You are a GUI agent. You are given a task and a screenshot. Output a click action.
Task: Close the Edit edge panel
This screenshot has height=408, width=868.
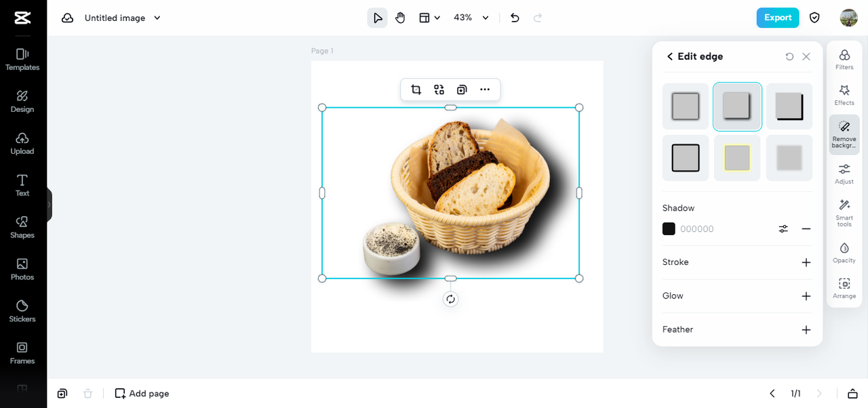806,57
